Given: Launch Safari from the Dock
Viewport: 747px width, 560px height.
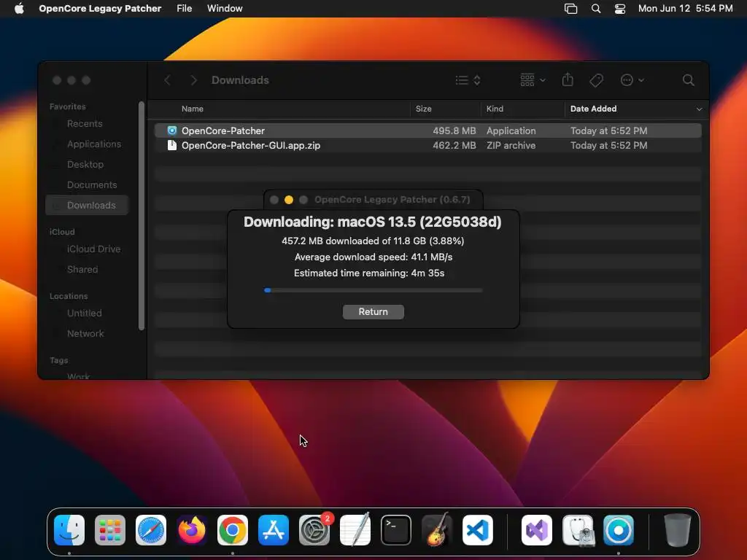Looking at the screenshot, I should [151, 530].
